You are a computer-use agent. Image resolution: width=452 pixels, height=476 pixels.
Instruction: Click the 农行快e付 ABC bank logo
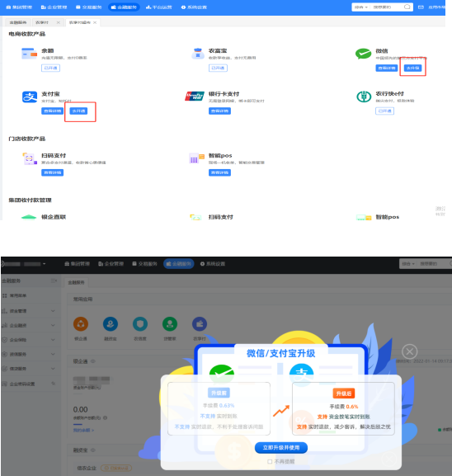(x=364, y=97)
